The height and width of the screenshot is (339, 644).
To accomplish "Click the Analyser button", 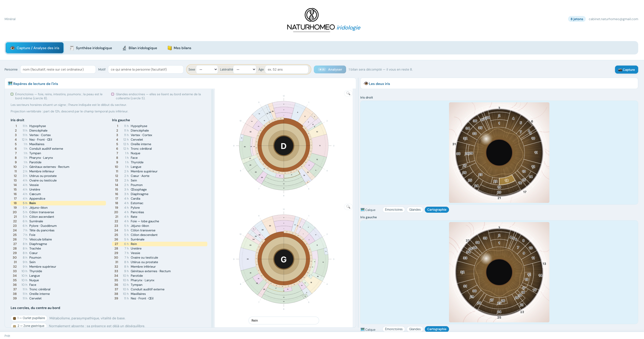I will [x=330, y=69].
